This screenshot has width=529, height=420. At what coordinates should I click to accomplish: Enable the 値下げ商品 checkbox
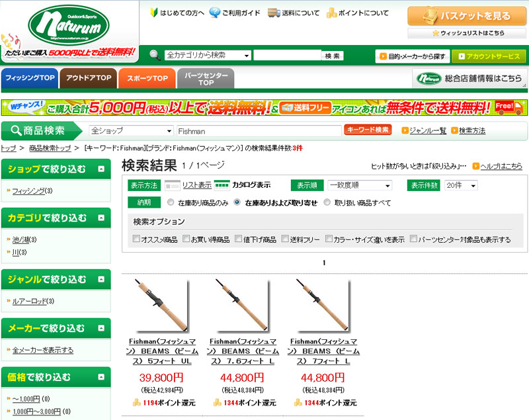tap(239, 239)
